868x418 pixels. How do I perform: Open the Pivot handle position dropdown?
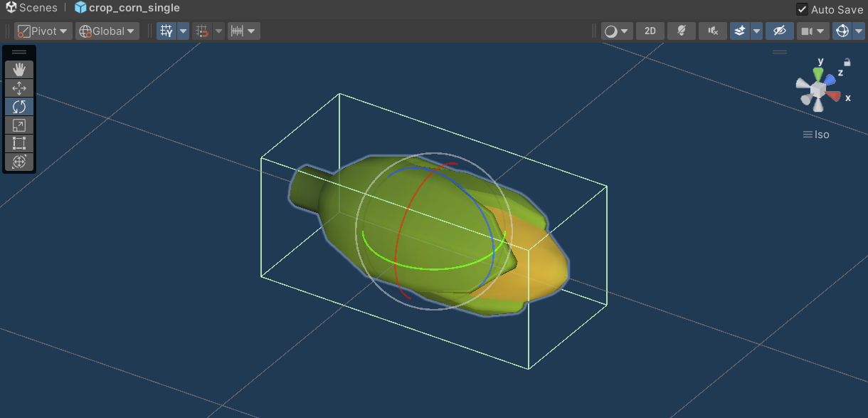(44, 31)
